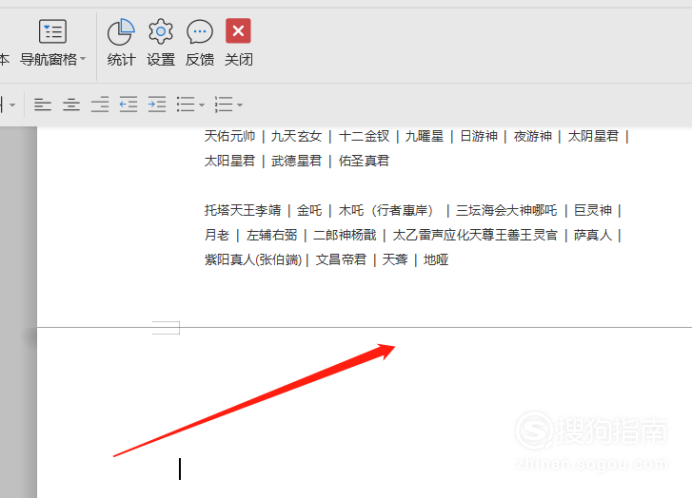Decrease the paragraph indent
The image size is (692, 498).
pyautogui.click(x=128, y=105)
